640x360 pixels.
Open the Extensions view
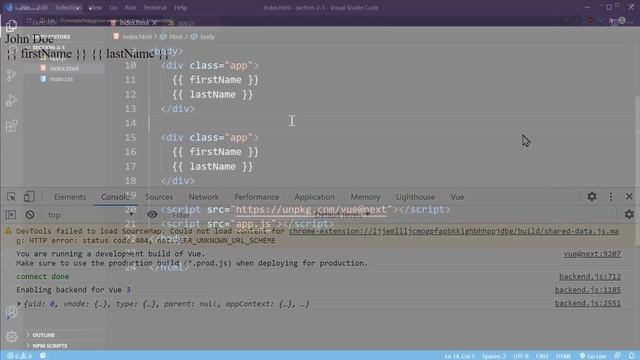pyautogui.click(x=11, y=126)
